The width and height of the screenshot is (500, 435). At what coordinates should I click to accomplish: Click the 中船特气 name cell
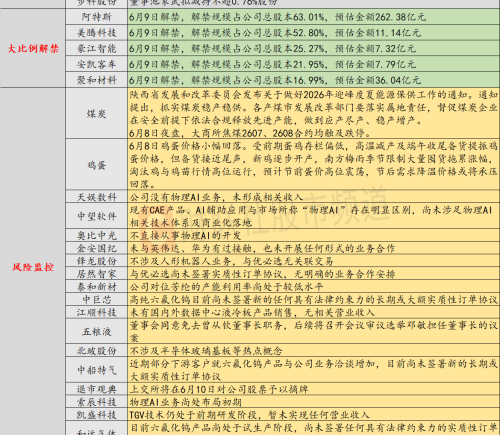(96, 370)
